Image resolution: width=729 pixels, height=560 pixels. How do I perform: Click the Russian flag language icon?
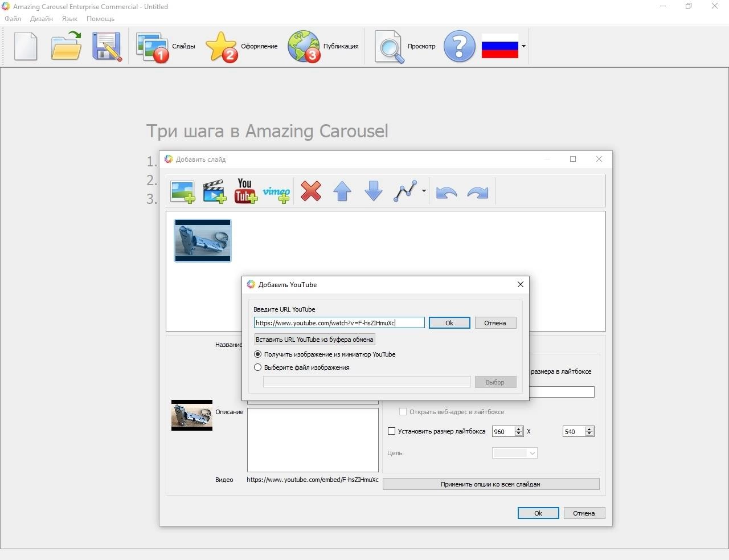500,46
